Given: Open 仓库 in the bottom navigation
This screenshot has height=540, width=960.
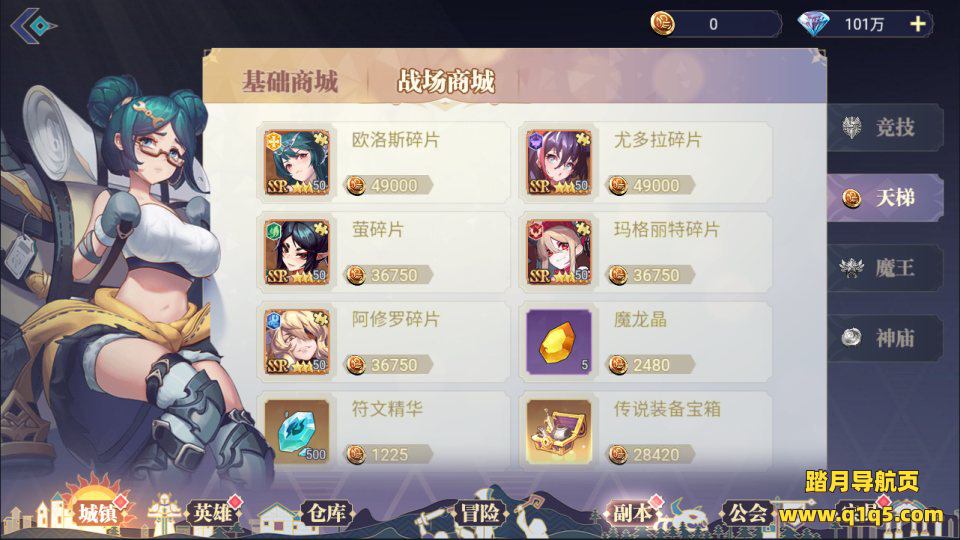Looking at the screenshot, I should [327, 513].
